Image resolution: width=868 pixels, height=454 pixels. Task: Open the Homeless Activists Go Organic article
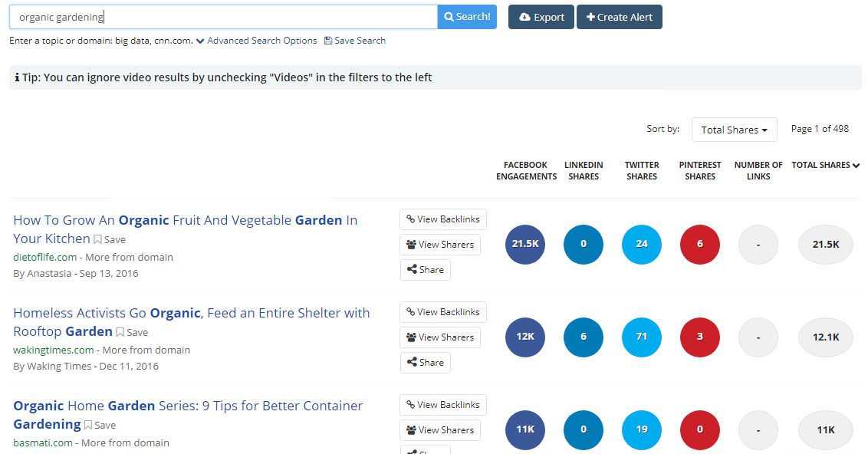(x=191, y=314)
